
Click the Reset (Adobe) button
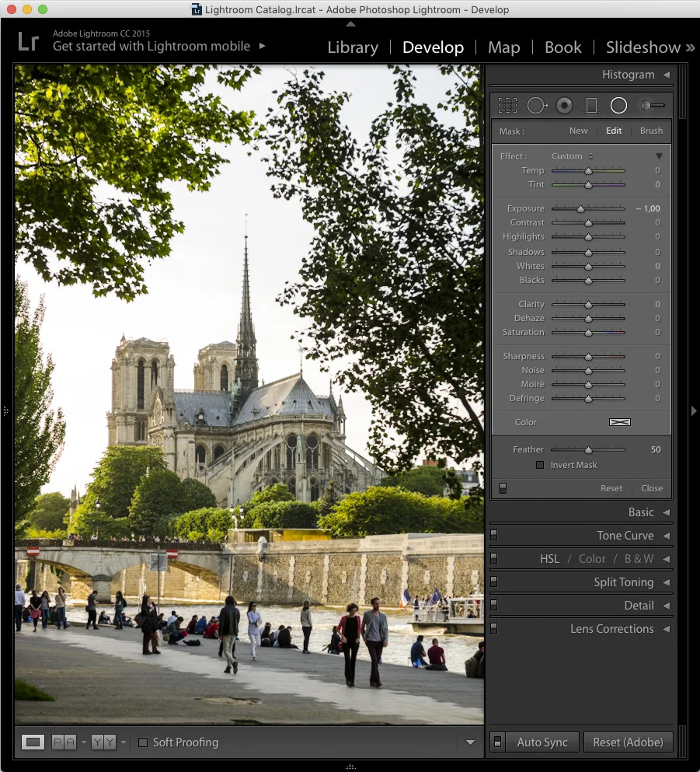coord(628,742)
